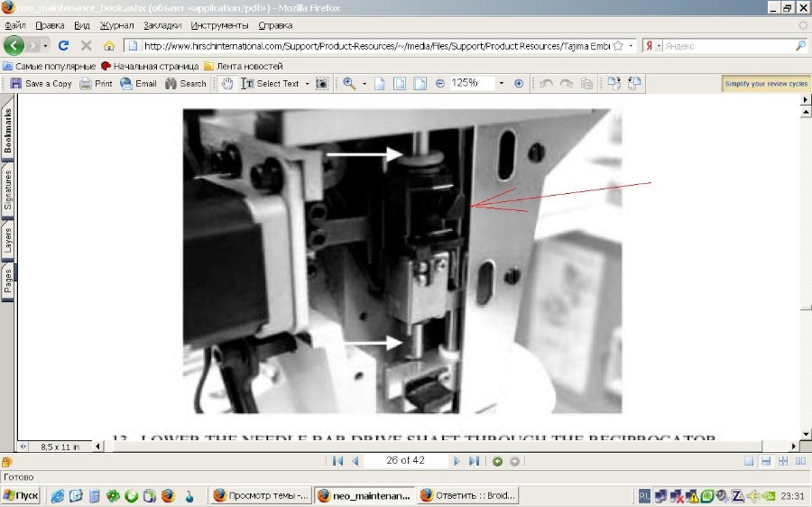The height and width of the screenshot is (507, 812).
Task: Open the zoom percentage dropdown
Action: coord(502,83)
